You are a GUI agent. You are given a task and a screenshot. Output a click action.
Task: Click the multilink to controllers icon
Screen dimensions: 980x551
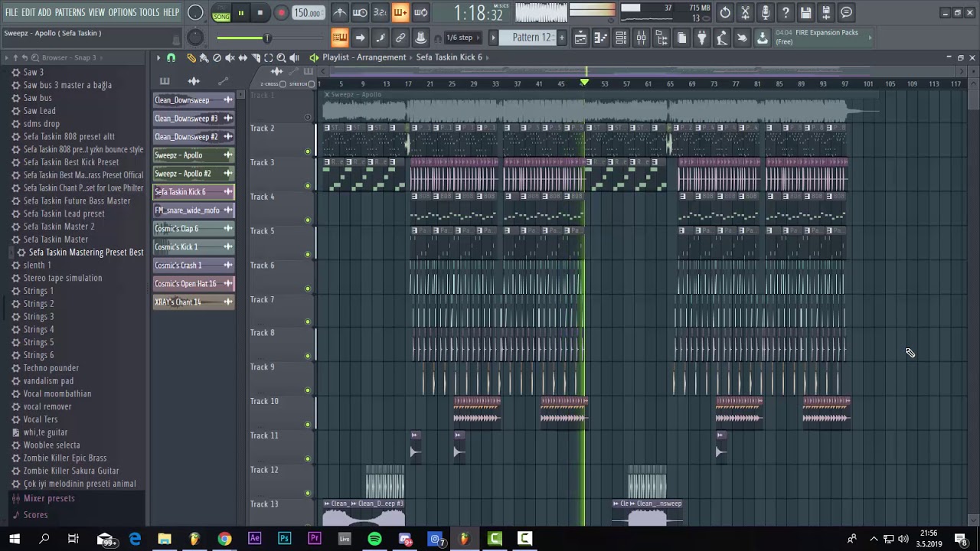click(x=420, y=37)
